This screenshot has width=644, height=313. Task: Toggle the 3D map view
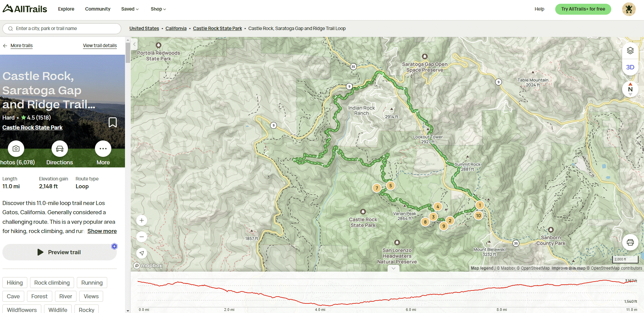point(630,67)
